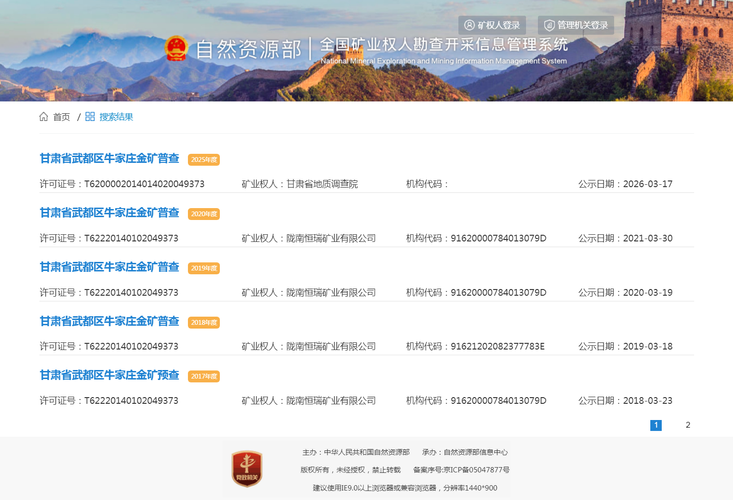The width and height of the screenshot is (733, 500).
Task: Open the 2025年度 牛家庄金矿普查 result
Action: click(109, 158)
